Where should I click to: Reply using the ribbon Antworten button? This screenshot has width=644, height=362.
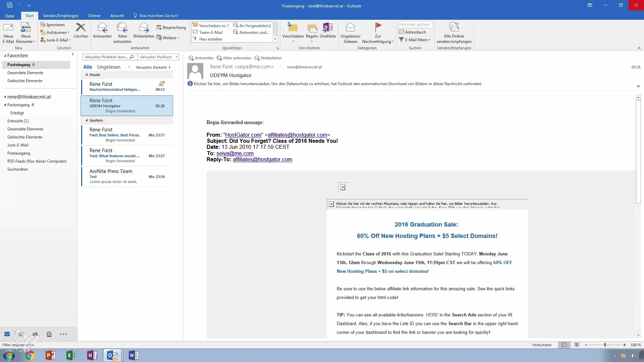pos(102,31)
